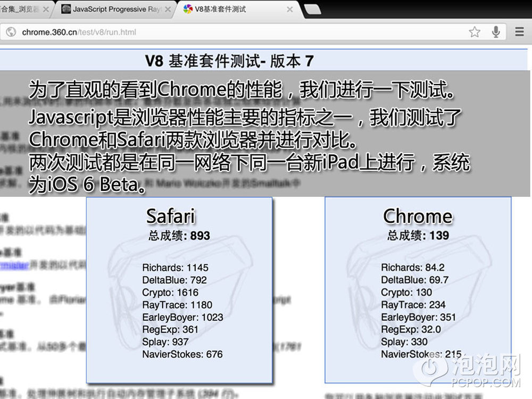The image size is (532, 399).
Task: Bookmark this page with the star icon
Action: [x=475, y=32]
